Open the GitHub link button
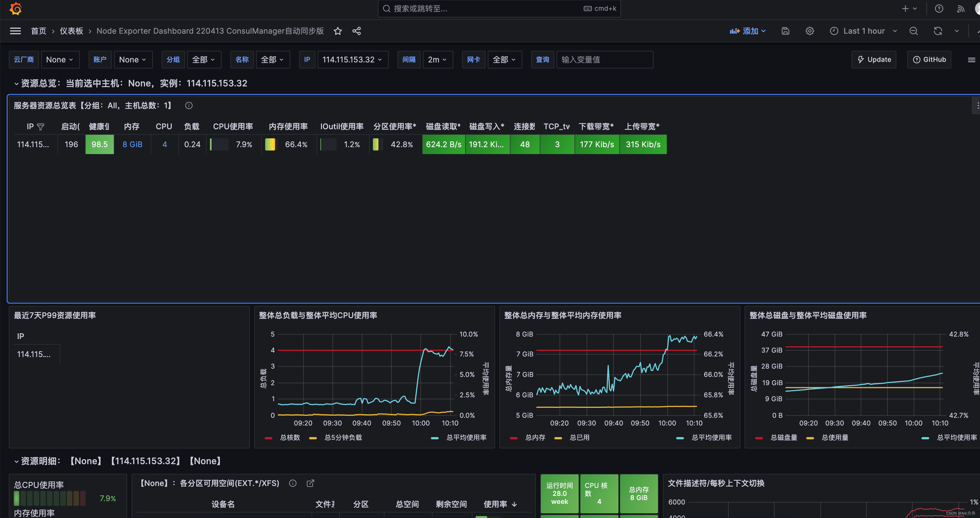 [929, 60]
